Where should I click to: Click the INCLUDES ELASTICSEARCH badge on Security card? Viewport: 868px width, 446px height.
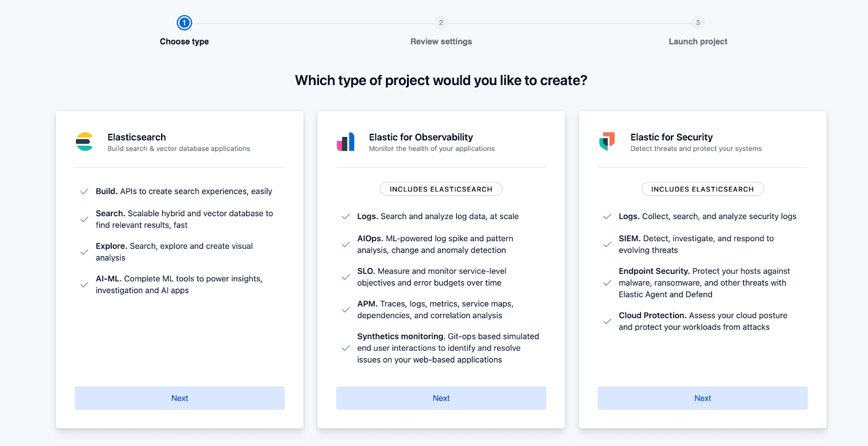click(702, 189)
